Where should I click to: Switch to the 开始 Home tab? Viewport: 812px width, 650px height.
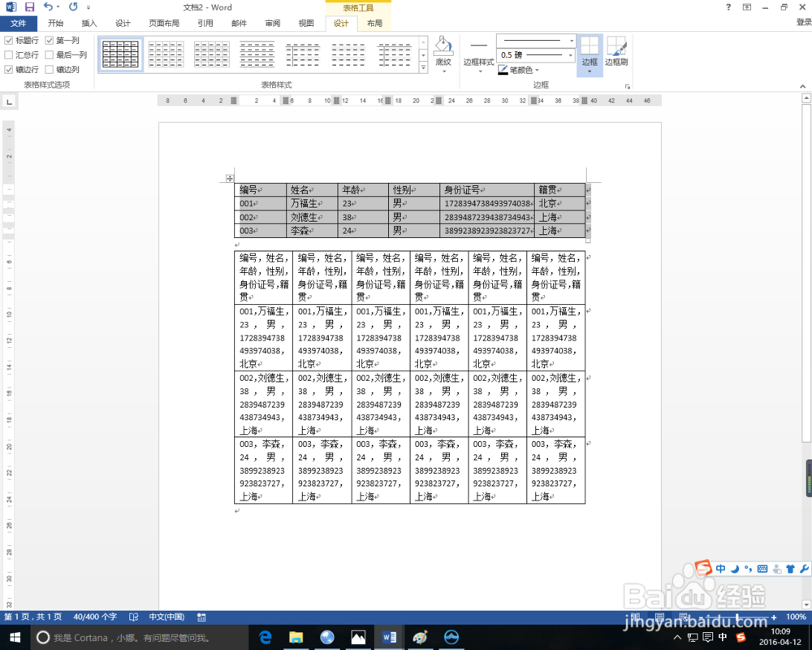tap(55, 24)
